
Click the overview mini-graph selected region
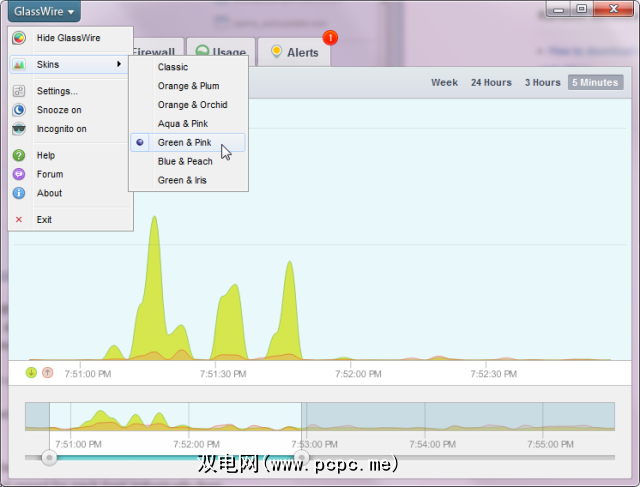pyautogui.click(x=176, y=416)
